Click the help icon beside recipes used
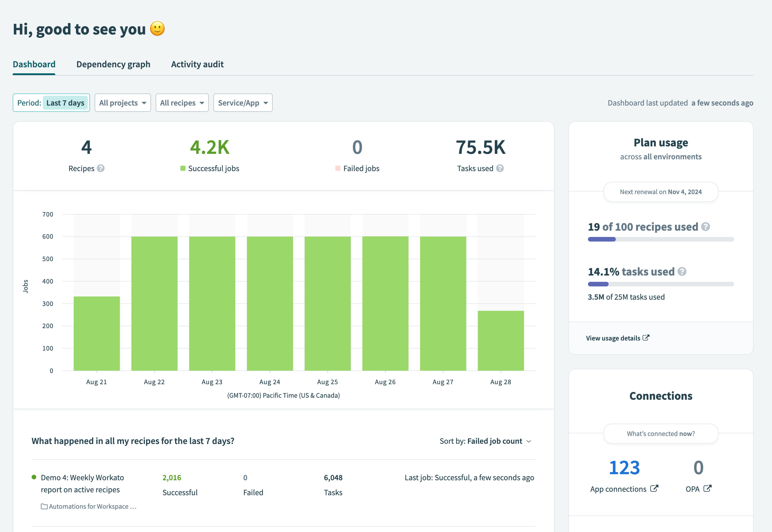The width and height of the screenshot is (772, 532). coord(705,227)
